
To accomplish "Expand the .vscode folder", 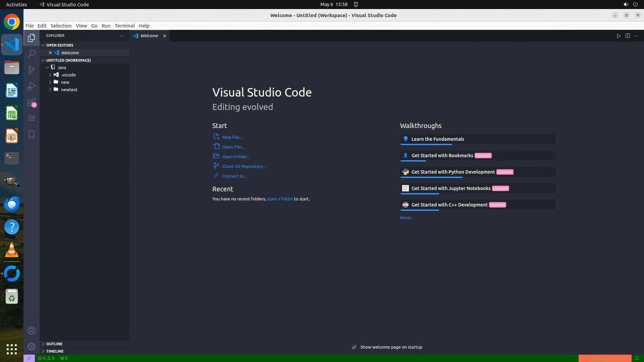I will (x=68, y=75).
